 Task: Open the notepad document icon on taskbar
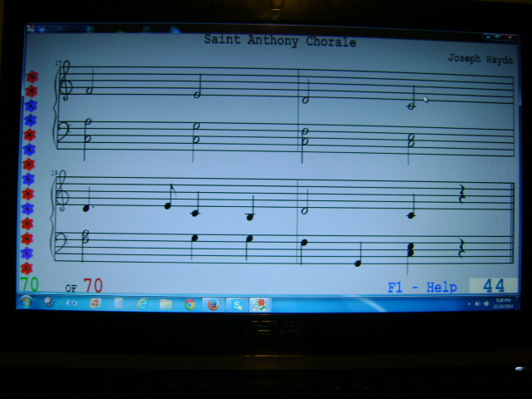point(118,303)
